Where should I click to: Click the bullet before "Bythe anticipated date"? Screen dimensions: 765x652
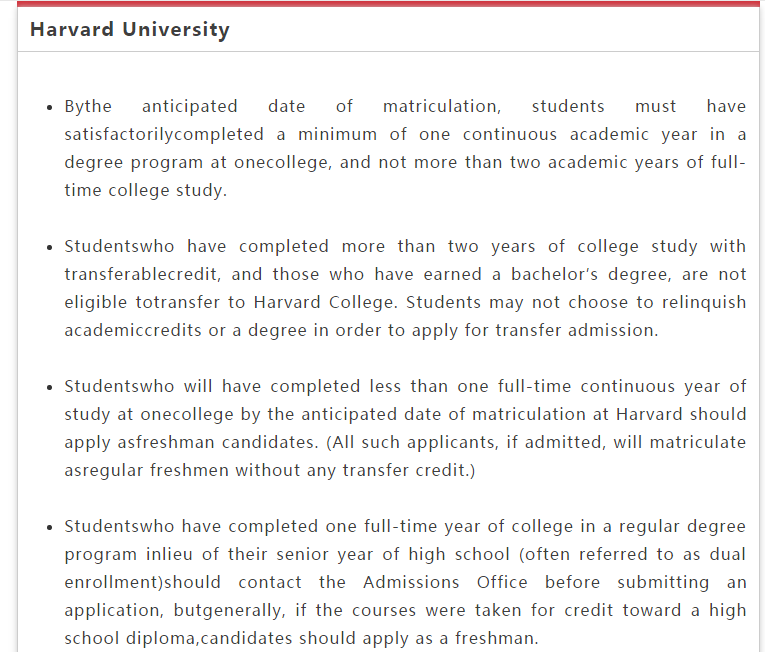(50, 107)
